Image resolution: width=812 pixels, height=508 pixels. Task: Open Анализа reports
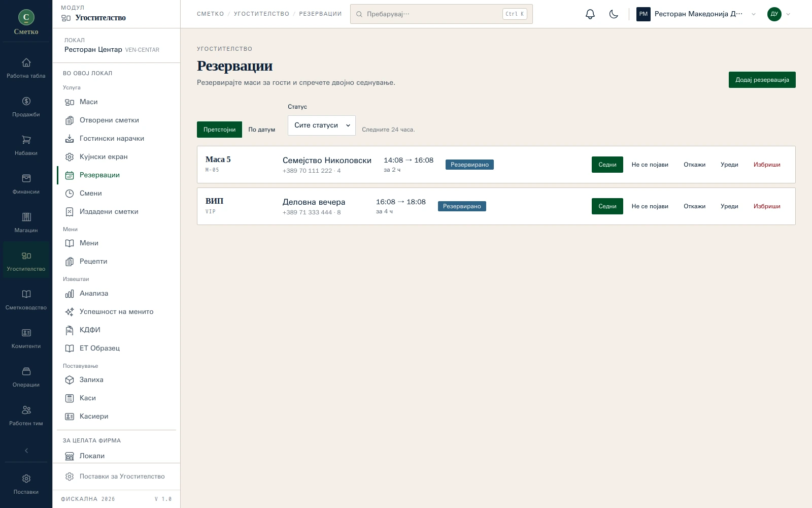click(117, 294)
